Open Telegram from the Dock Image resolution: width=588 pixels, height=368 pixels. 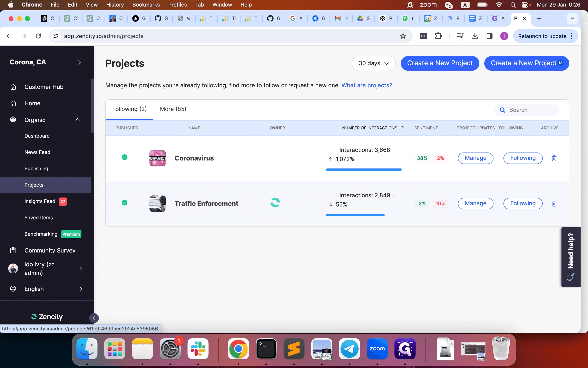349,349
